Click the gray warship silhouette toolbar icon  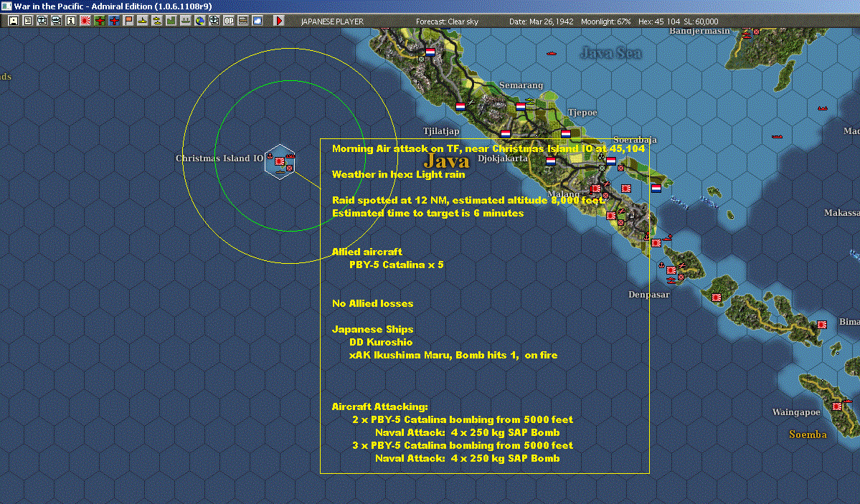185,21
